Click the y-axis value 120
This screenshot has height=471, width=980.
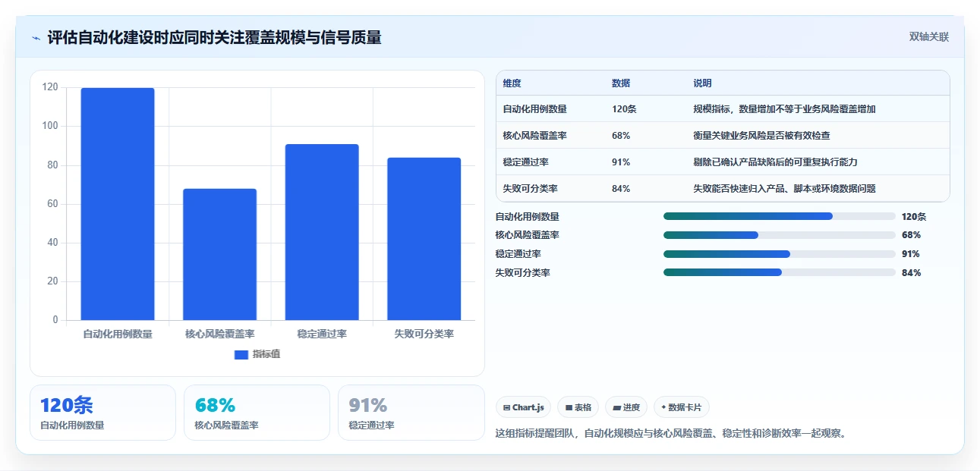(x=50, y=87)
